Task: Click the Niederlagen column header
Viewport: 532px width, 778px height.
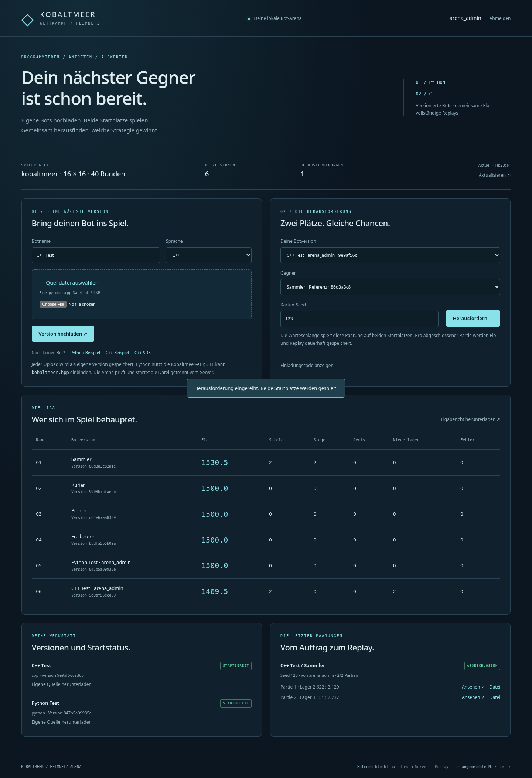Action: (406, 440)
